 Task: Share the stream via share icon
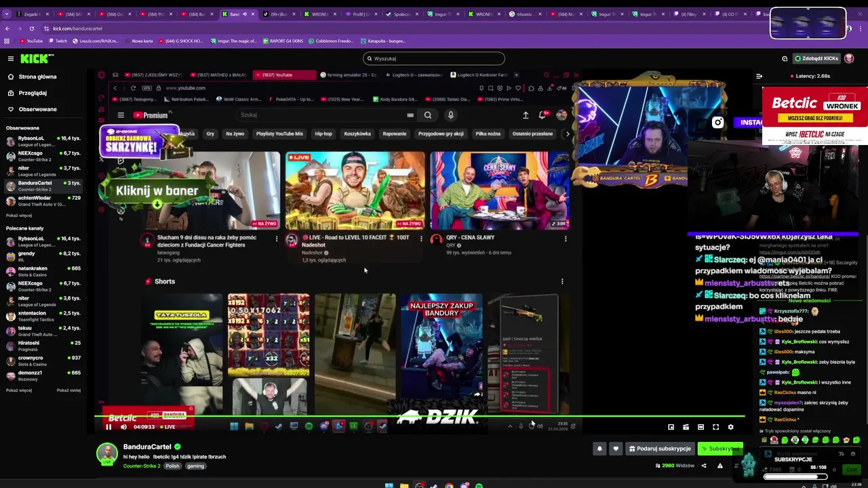[x=703, y=466]
